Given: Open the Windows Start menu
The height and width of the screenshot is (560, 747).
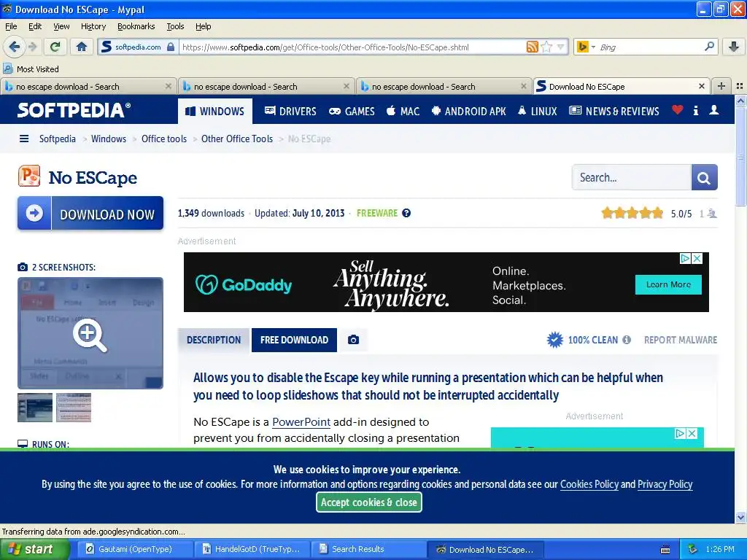Looking at the screenshot, I should (x=35, y=549).
